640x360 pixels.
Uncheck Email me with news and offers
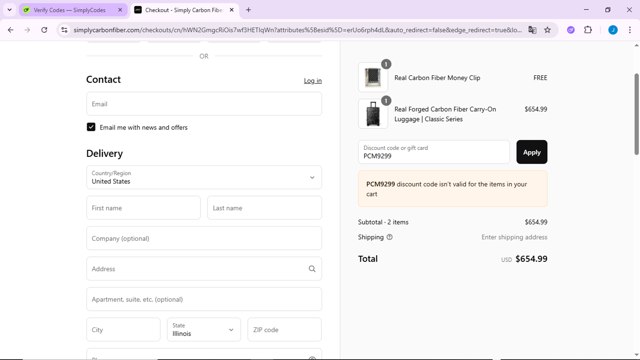point(91,127)
